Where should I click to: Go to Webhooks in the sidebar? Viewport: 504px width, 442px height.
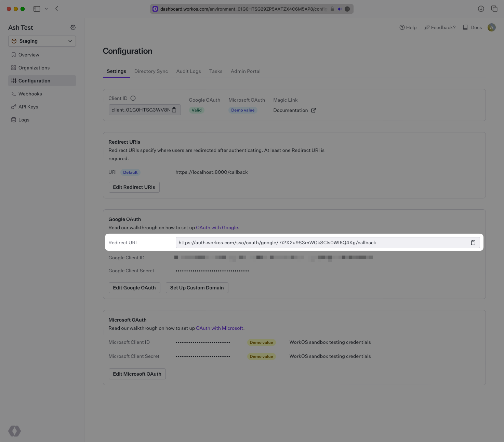coord(30,94)
